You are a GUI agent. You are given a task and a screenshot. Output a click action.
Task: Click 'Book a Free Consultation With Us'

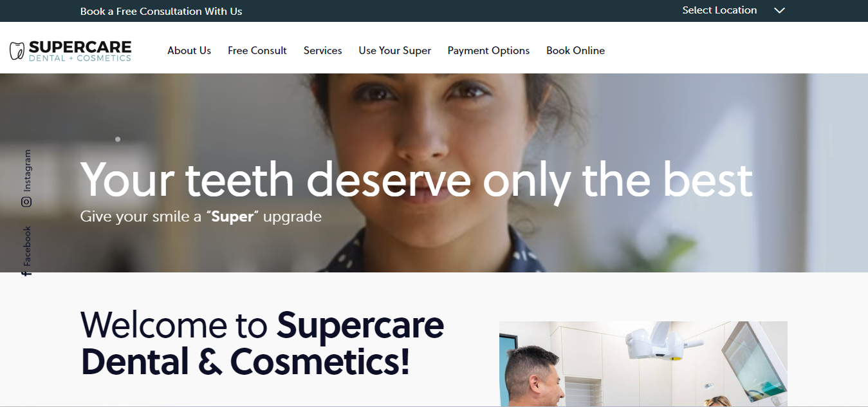tap(162, 11)
